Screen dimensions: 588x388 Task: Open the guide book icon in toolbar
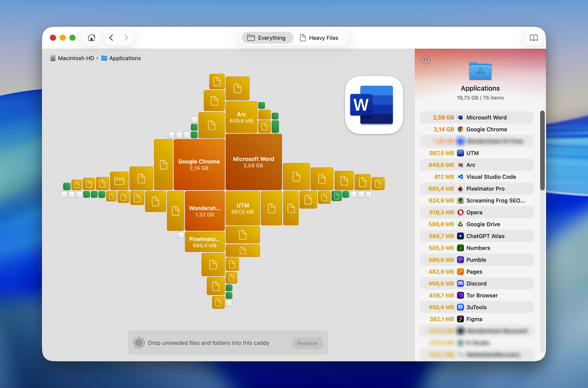tap(534, 38)
